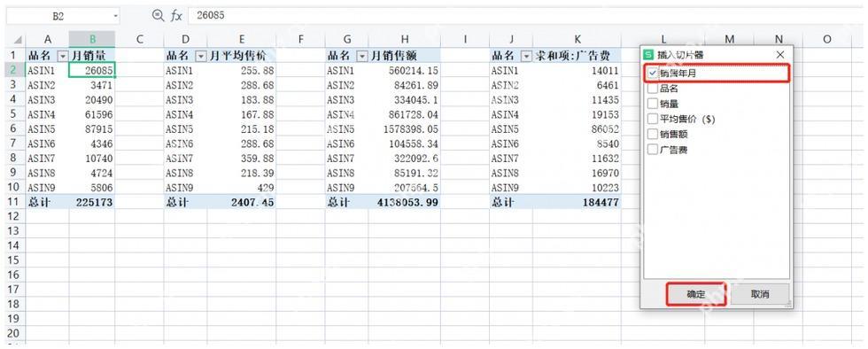Open the 品名 filter dropdown in column D
The height and width of the screenshot is (349, 868).
click(x=200, y=56)
